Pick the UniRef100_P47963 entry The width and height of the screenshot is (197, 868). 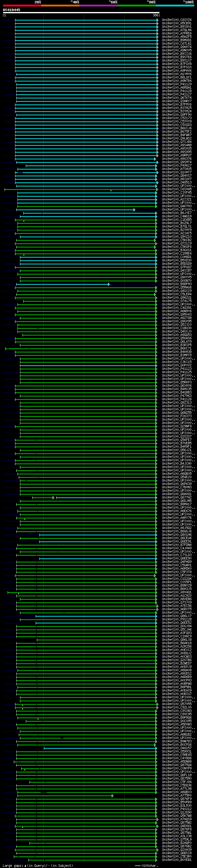pos(176,396)
